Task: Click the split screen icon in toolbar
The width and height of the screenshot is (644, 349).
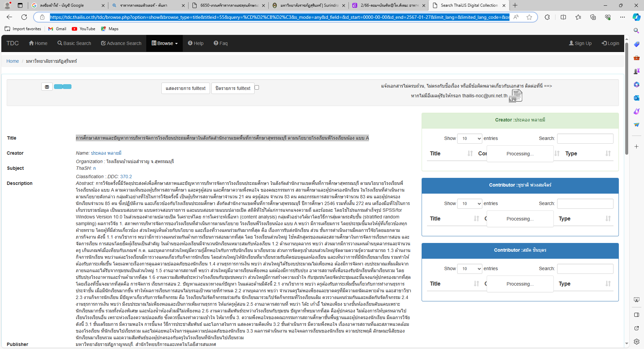Action: click(x=563, y=17)
